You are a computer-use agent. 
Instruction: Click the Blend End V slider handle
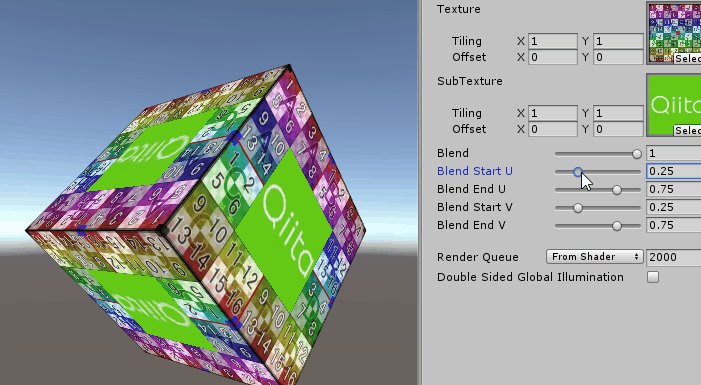(617, 226)
